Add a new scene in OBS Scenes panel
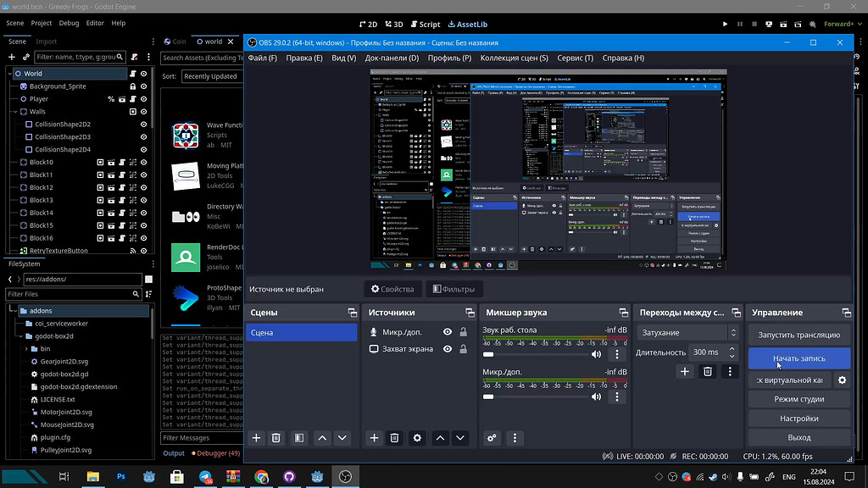868x488 pixels. [256, 438]
